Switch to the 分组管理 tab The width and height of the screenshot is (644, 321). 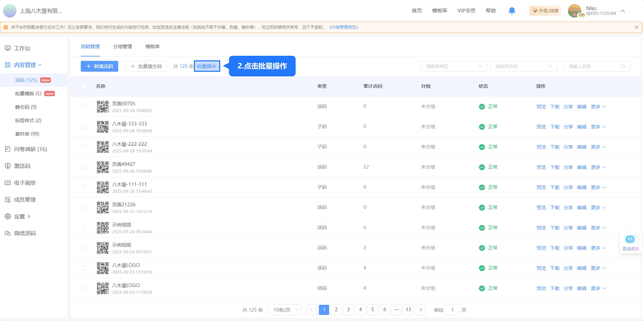click(122, 47)
